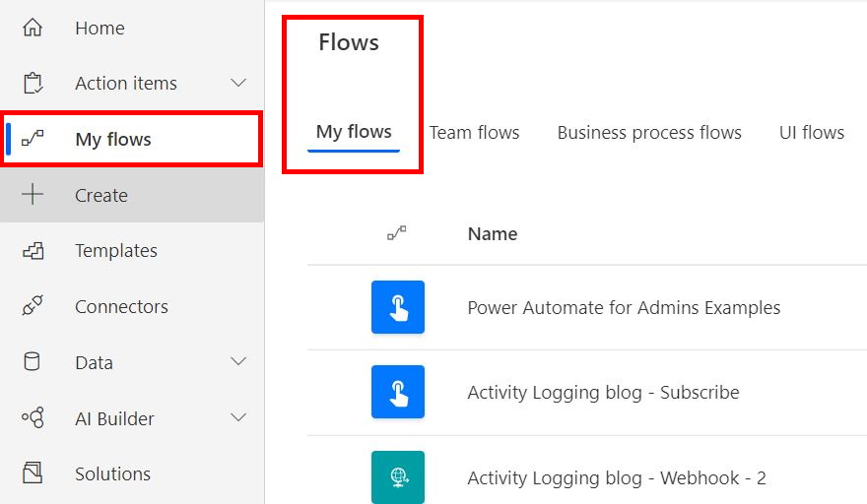Click the Activity Logging blog Subscribe flow icon
This screenshot has height=504, width=867.
398,392
